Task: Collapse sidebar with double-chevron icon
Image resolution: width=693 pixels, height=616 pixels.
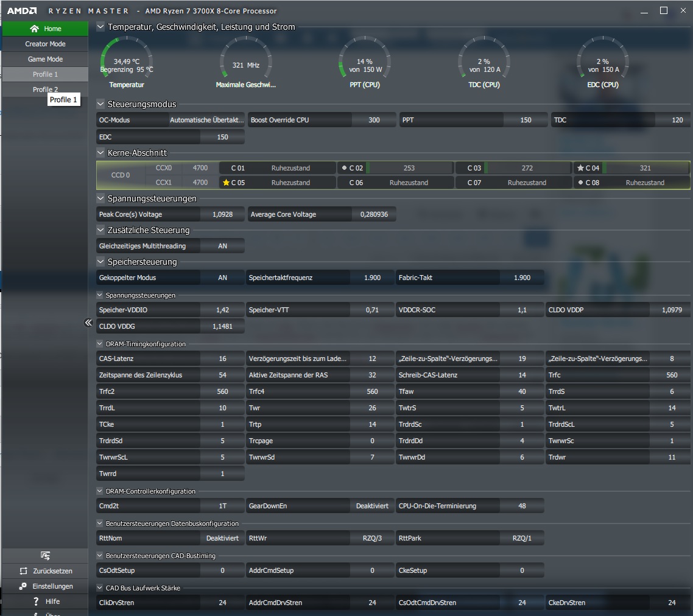Action: click(x=88, y=323)
